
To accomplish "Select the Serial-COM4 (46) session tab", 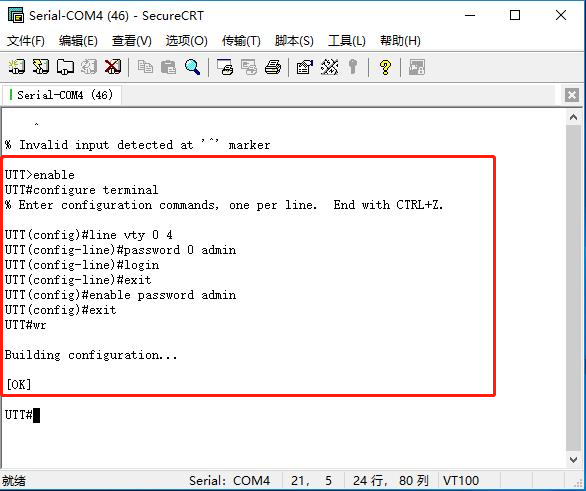I will [61, 95].
